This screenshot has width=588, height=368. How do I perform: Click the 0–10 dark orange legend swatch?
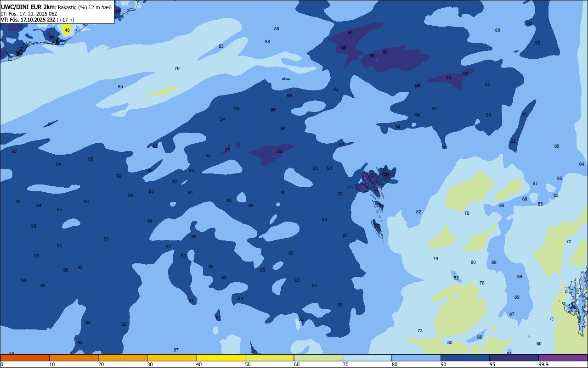25,357
